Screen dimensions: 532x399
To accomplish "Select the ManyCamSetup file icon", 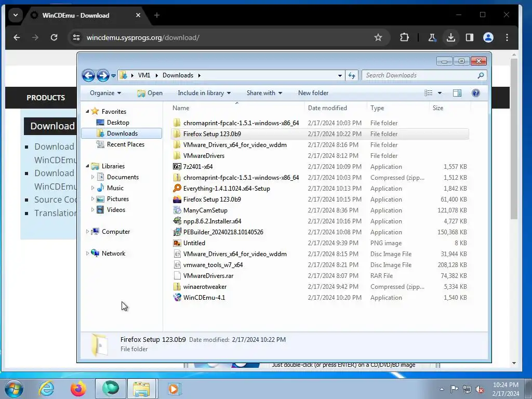I will (x=177, y=210).
